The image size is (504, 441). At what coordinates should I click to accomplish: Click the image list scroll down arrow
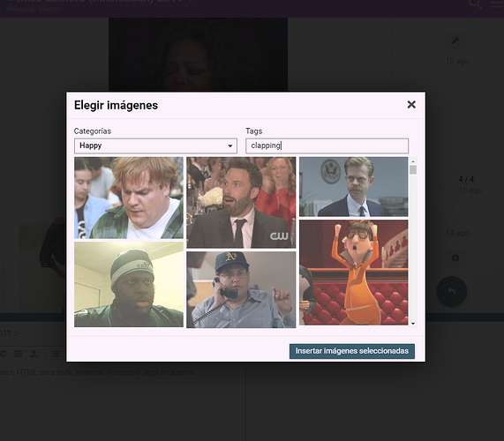[413, 324]
